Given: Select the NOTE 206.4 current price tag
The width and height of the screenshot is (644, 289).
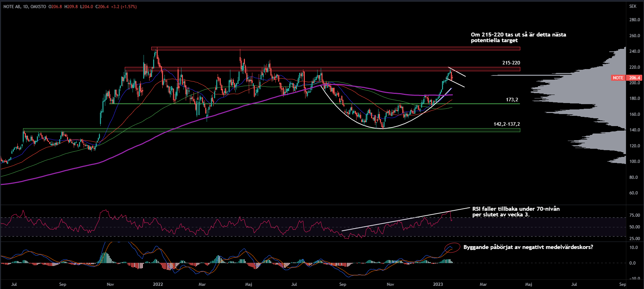Looking at the screenshot, I should pos(627,78).
